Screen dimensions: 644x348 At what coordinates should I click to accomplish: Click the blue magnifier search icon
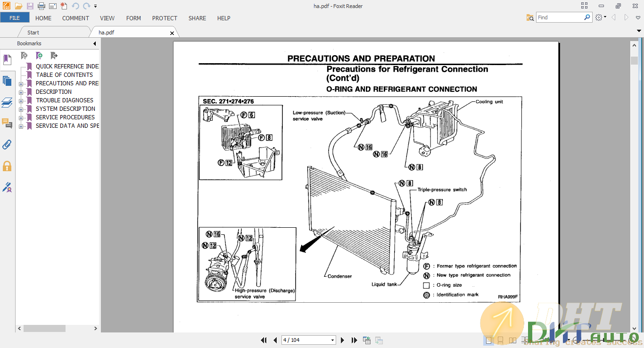click(587, 17)
